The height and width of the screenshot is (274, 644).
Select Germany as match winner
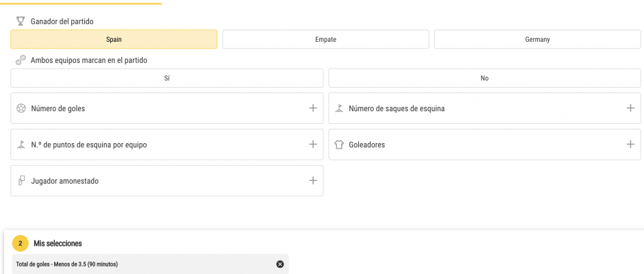537,40
